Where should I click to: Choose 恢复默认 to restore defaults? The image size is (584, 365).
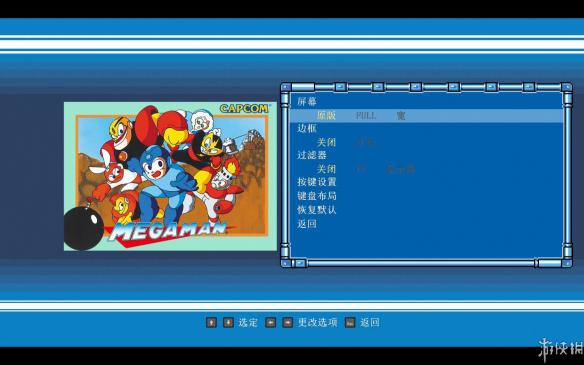(x=317, y=210)
